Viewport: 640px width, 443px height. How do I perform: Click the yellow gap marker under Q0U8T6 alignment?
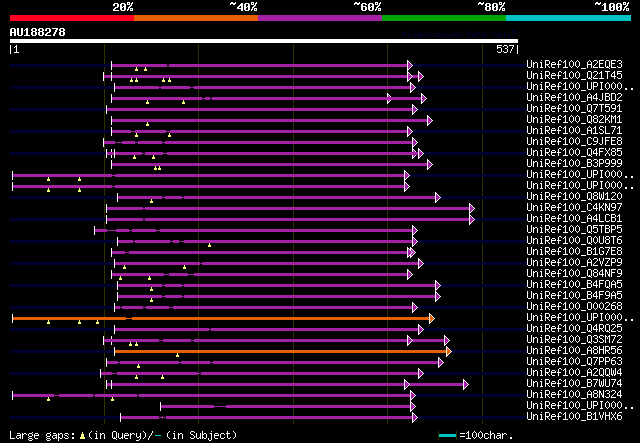coord(209,245)
